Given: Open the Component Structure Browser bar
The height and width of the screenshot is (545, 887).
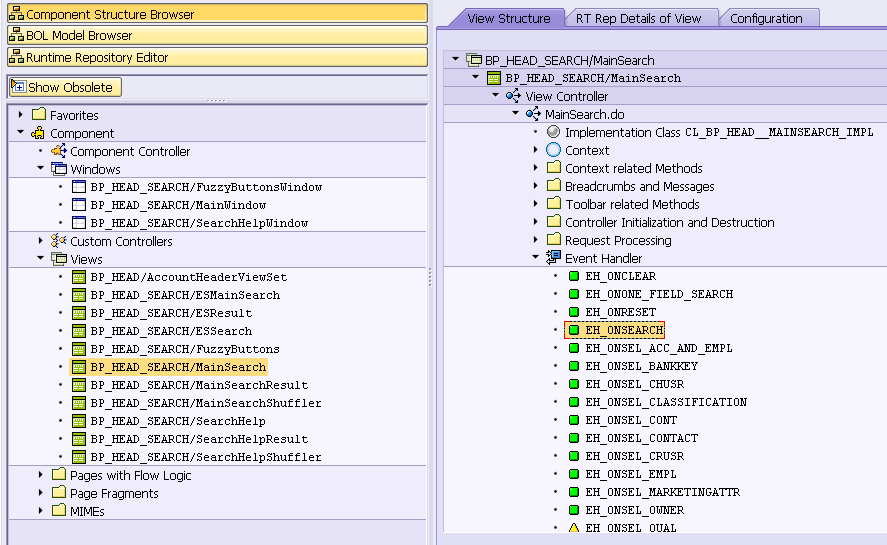Looking at the screenshot, I should 217,14.
